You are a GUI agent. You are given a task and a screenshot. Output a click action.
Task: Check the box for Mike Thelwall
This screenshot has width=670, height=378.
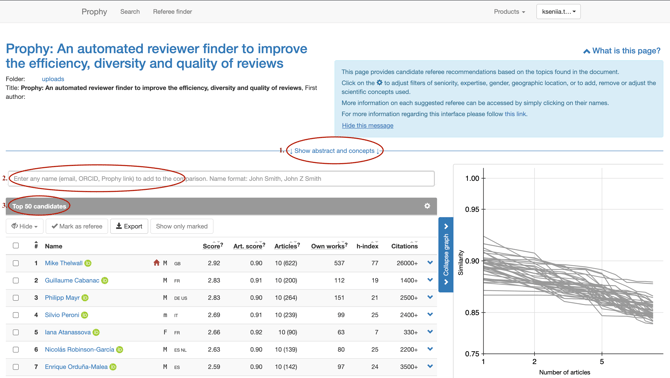[16, 263]
